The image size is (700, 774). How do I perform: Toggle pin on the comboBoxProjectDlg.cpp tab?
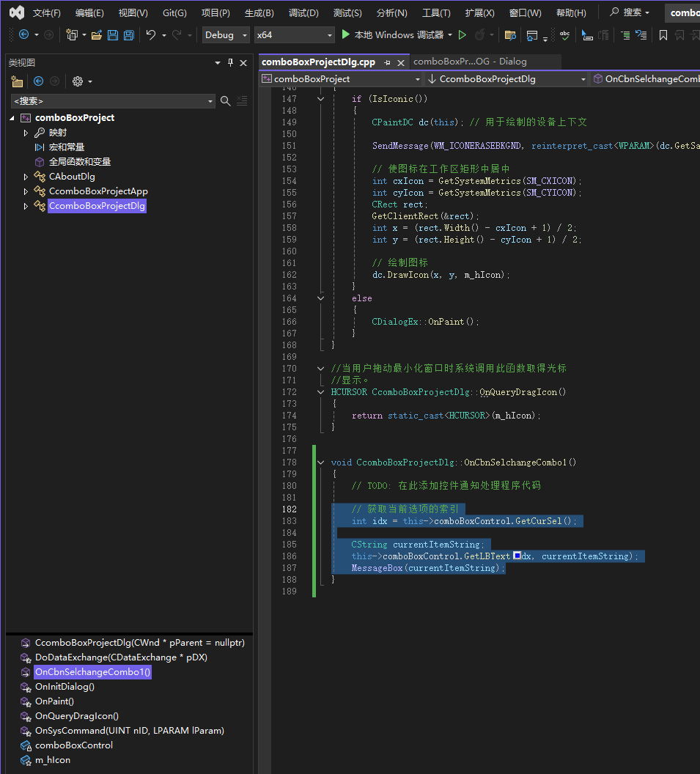[387, 62]
